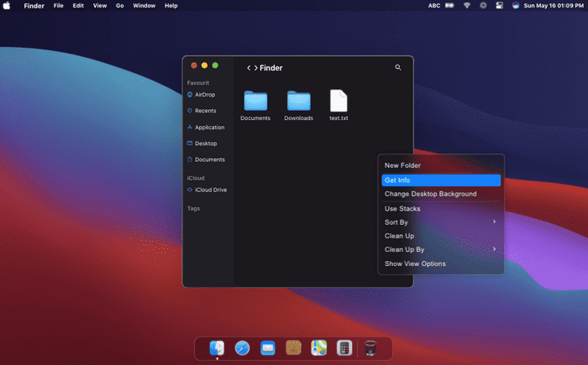Choose Use Stacks from context menu
The height and width of the screenshot is (365, 588).
(441, 209)
